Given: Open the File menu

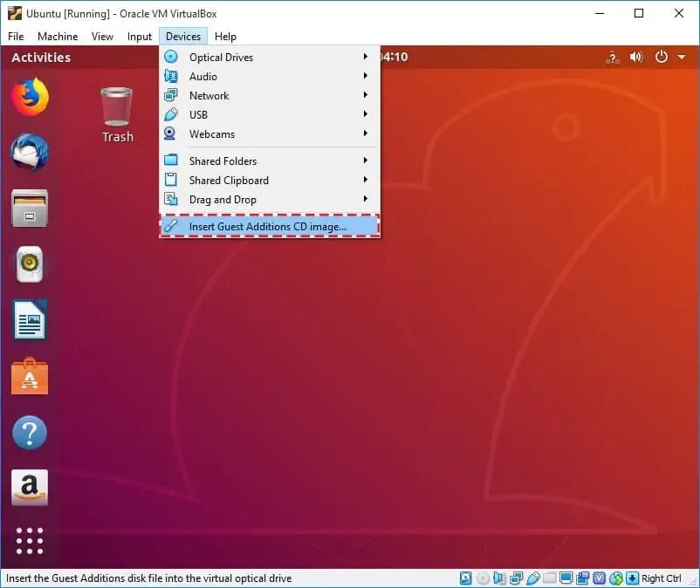Looking at the screenshot, I should (16, 37).
